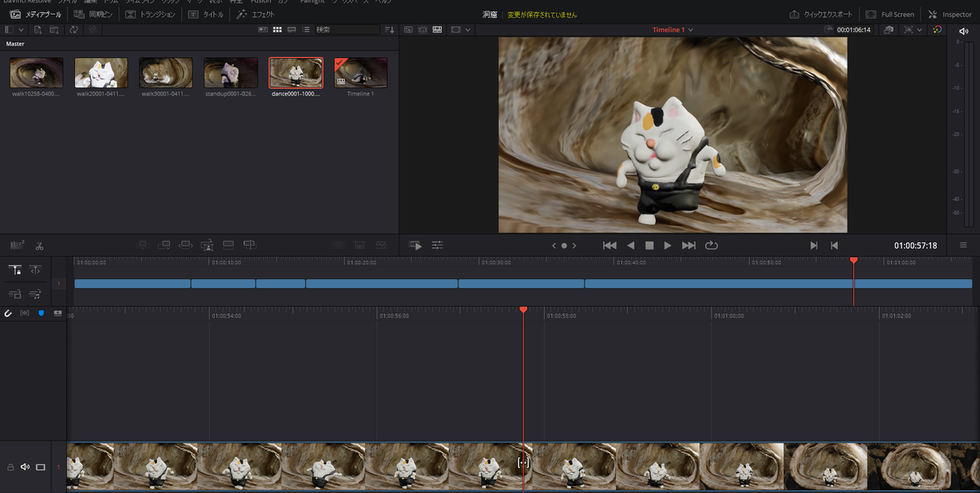Click the fast review play icon
This screenshot has width=980, height=493.
tap(415, 245)
